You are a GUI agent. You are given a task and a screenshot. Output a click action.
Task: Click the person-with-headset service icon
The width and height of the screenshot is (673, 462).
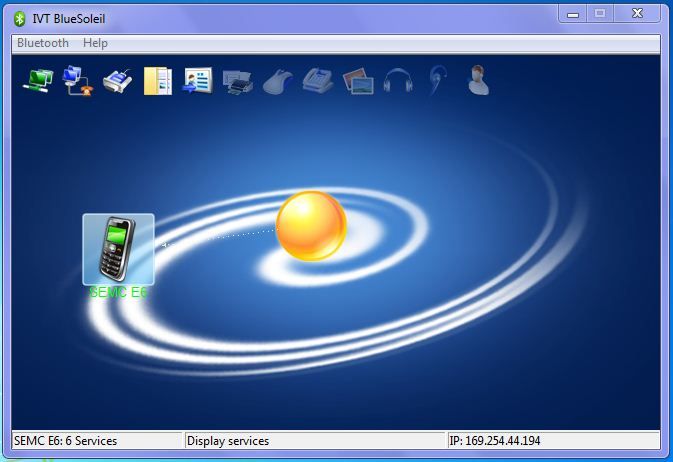(478, 80)
